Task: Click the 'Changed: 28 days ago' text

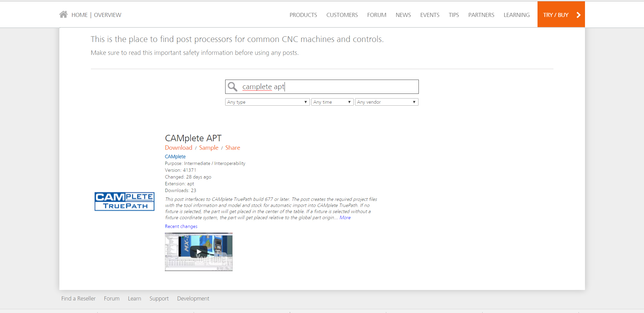Action: (x=188, y=177)
